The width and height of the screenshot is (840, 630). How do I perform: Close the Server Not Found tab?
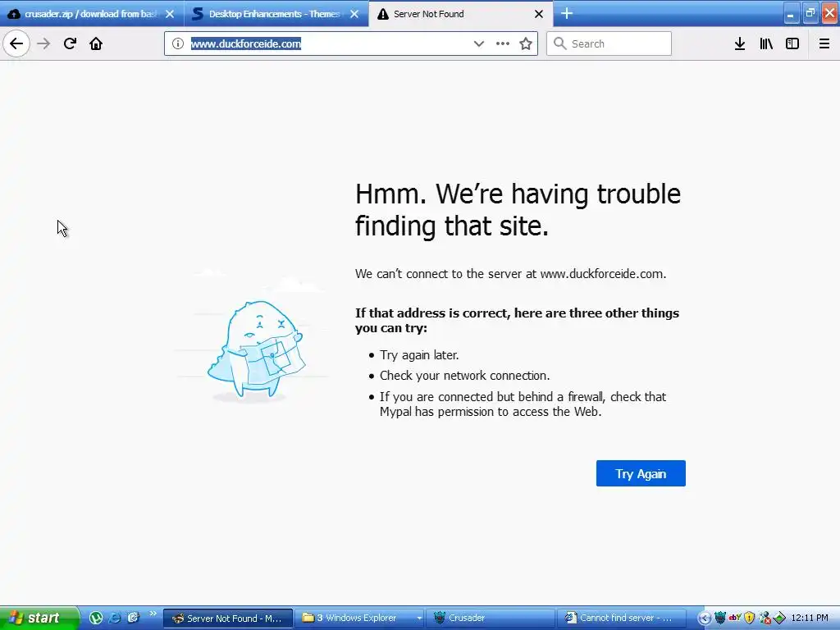[539, 14]
